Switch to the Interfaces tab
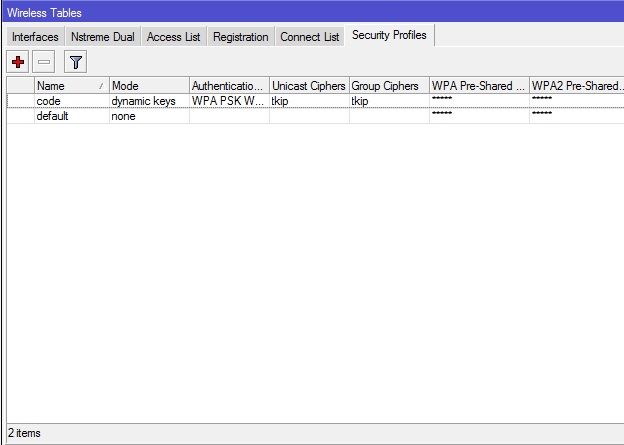624x445 pixels. [x=35, y=37]
